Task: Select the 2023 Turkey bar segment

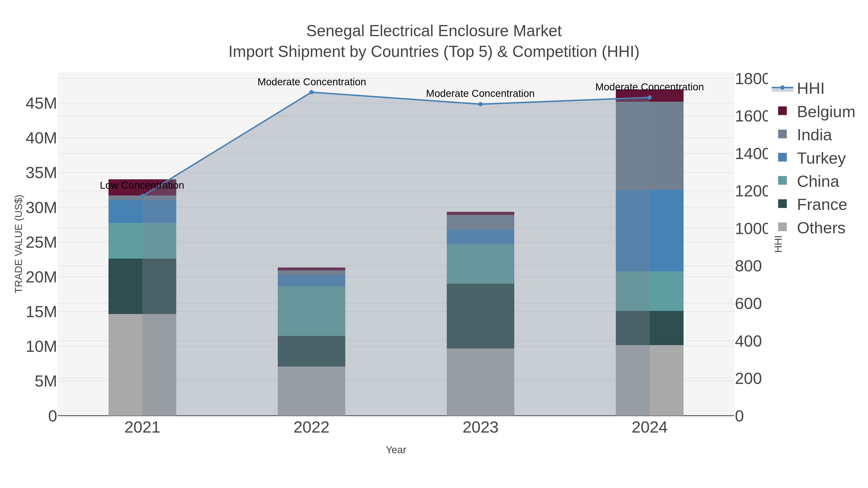Action: coord(481,237)
